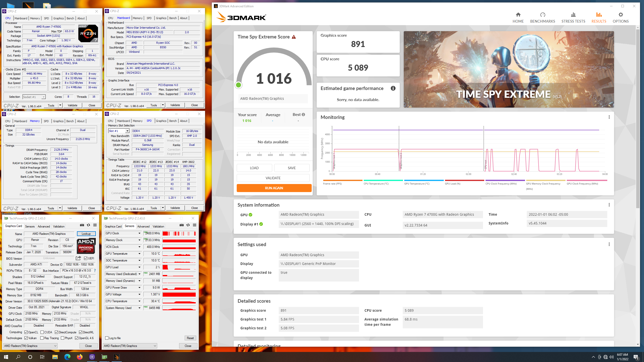Toggle the CUDA checkbox in GPU-Z
This screenshot has height=362, width=644.
coord(42,332)
